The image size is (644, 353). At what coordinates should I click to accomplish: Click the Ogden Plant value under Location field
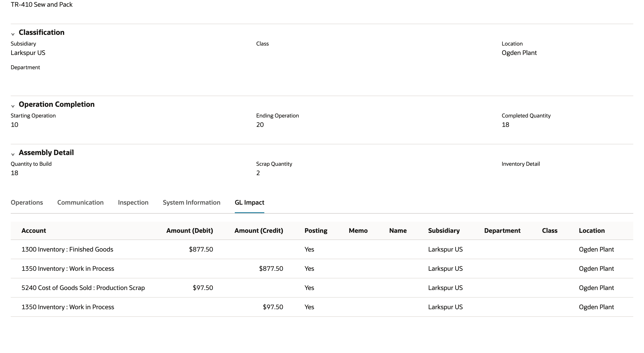pyautogui.click(x=519, y=53)
